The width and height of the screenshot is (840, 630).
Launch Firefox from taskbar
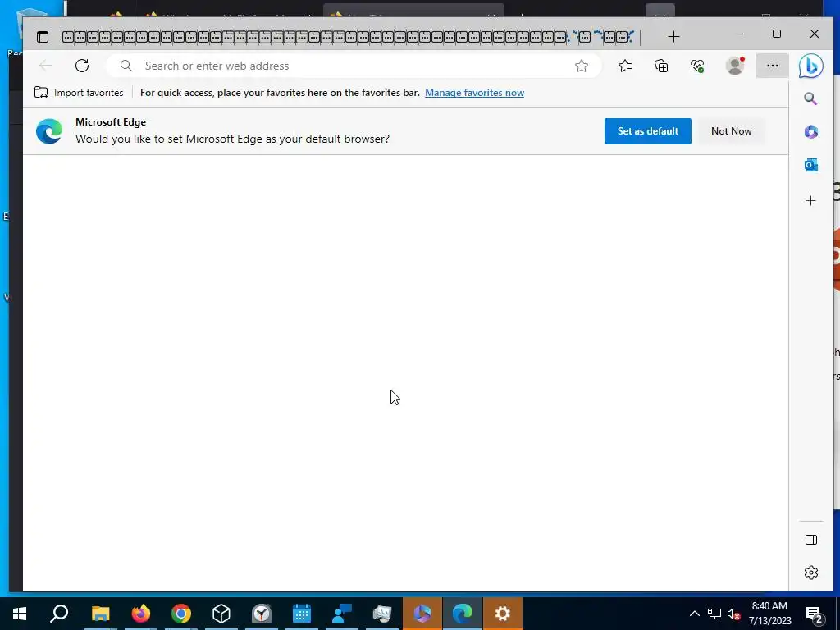pos(141,614)
